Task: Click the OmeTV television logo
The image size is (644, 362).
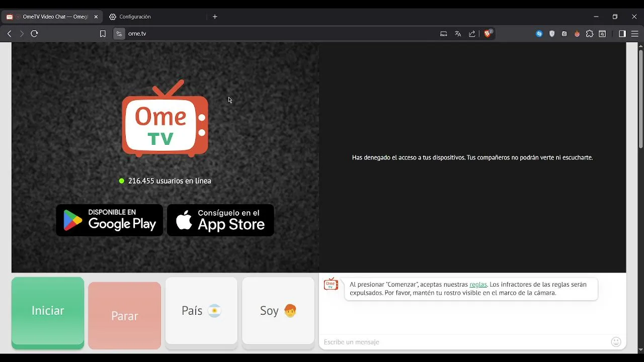Action: [x=165, y=119]
